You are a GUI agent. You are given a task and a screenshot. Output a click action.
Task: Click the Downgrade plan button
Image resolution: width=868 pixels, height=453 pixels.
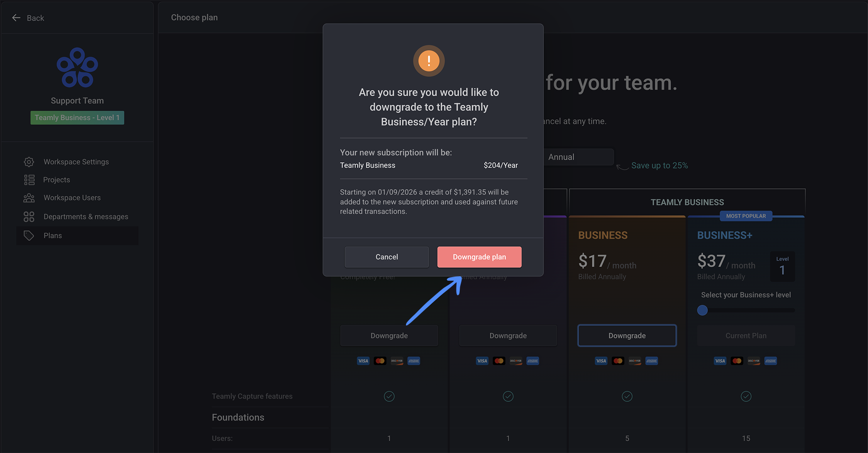click(x=479, y=257)
